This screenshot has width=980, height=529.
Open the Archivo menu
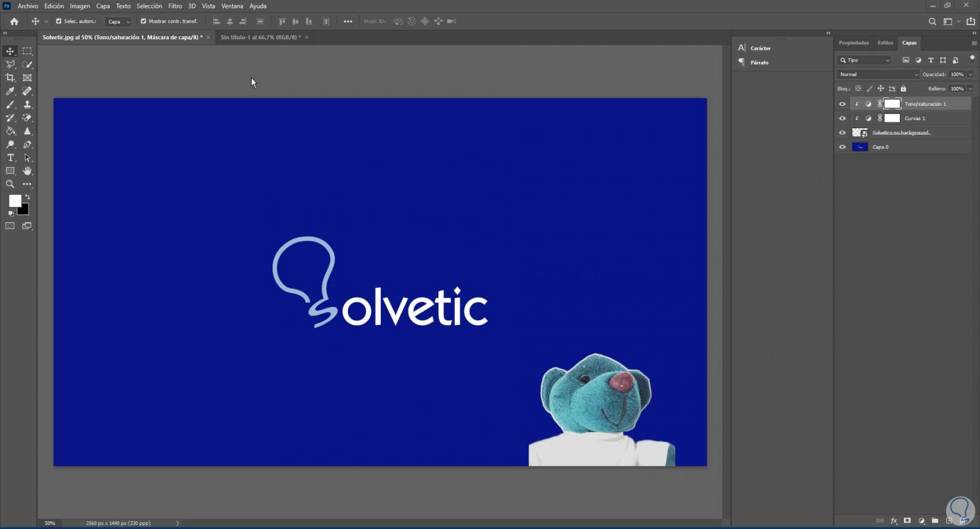click(28, 6)
